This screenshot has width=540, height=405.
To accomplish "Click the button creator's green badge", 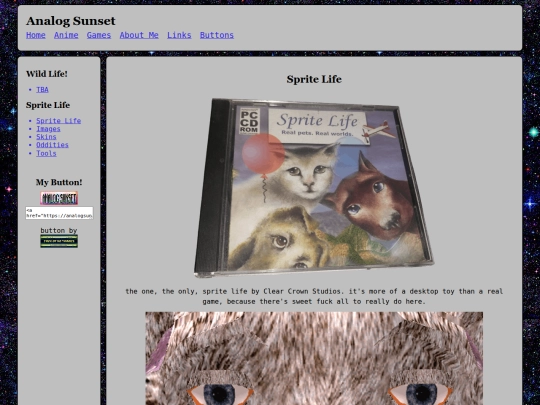I will (x=59, y=241).
